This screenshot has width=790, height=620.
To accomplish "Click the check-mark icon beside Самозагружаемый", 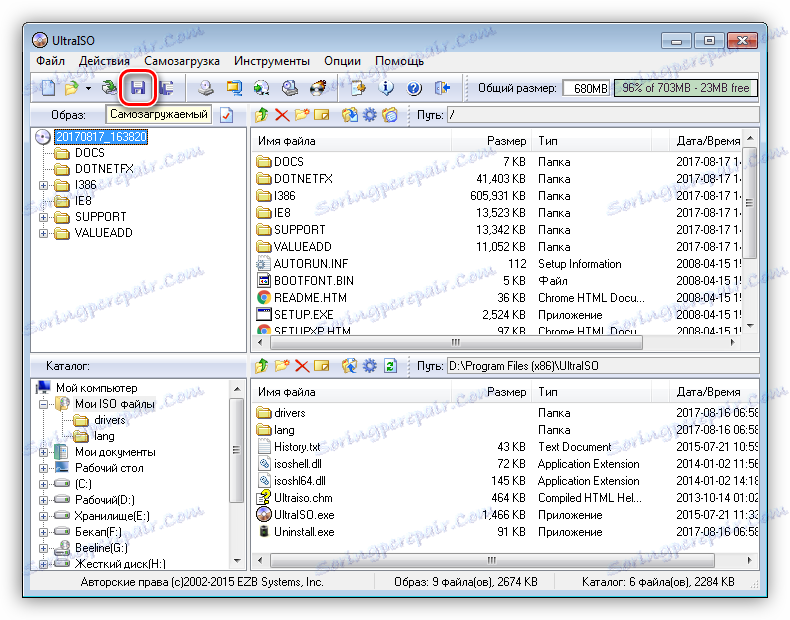I will (x=227, y=115).
